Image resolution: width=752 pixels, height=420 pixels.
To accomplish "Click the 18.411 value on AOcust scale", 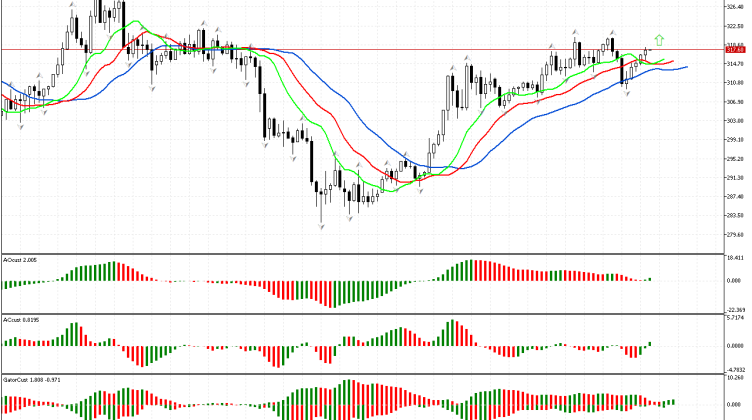I will (x=735, y=257).
